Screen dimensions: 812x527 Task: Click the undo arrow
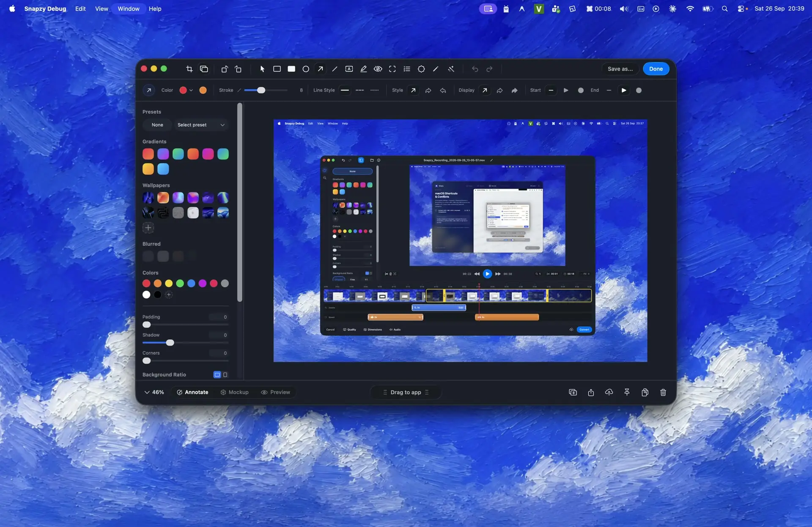475,69
